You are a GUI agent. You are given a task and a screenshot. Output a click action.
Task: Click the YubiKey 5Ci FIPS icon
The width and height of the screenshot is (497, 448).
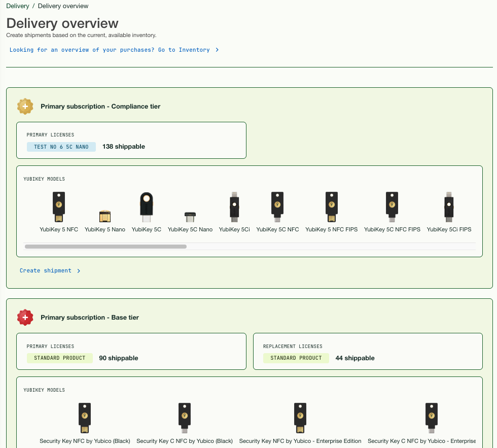(x=449, y=206)
